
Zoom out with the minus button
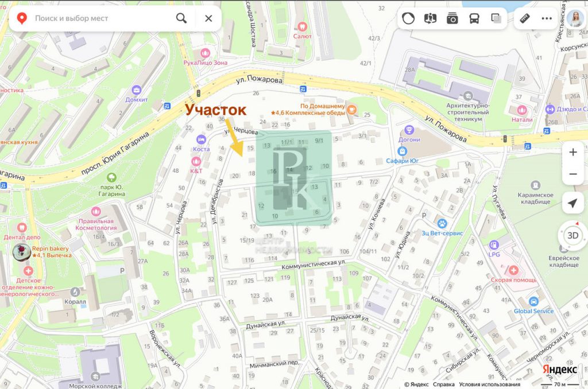572,174
